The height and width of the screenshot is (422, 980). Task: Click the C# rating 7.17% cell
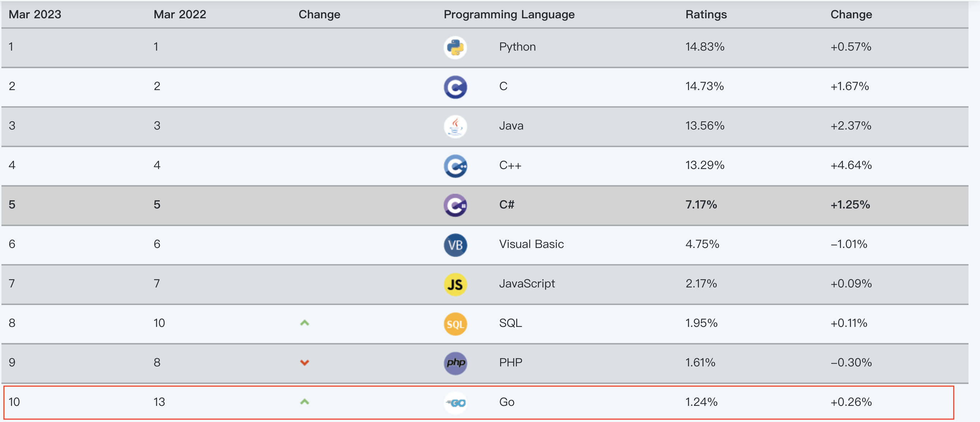coord(701,205)
